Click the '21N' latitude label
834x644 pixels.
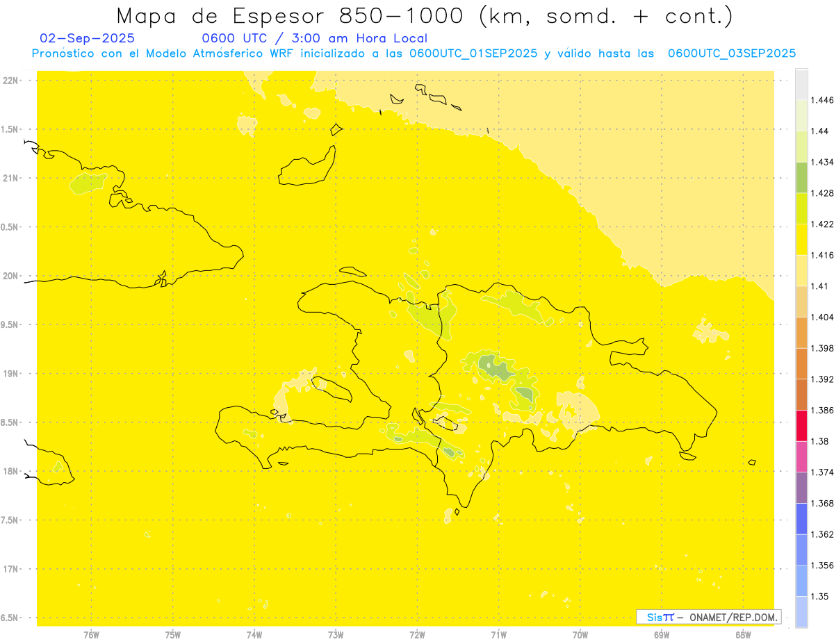(x=11, y=178)
